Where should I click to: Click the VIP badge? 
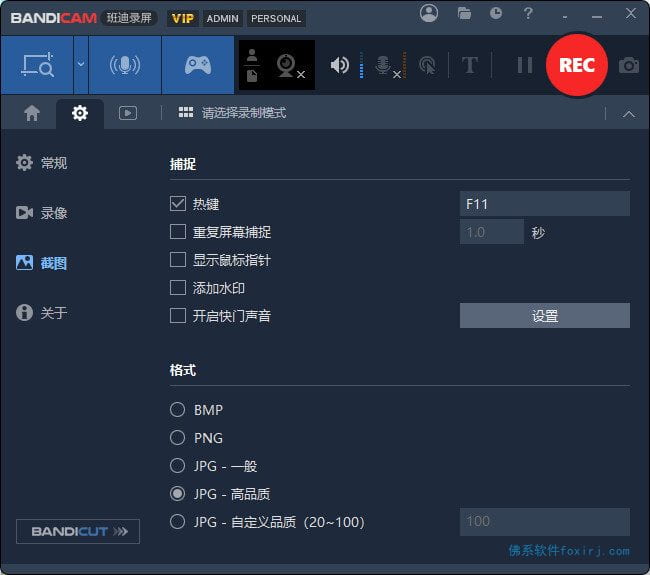[x=182, y=19]
